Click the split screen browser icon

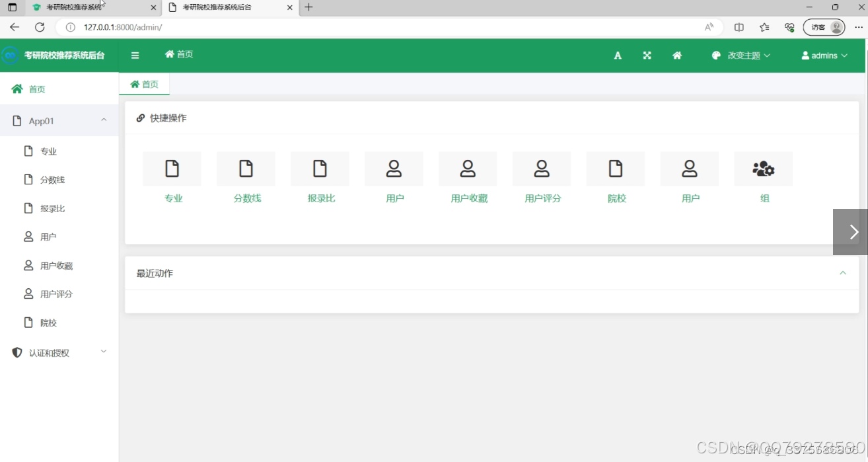point(739,27)
